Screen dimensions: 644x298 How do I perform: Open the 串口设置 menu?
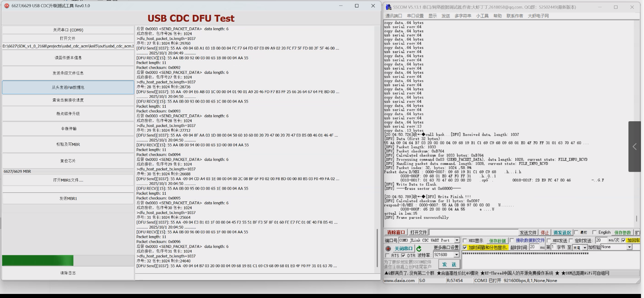[x=415, y=16]
